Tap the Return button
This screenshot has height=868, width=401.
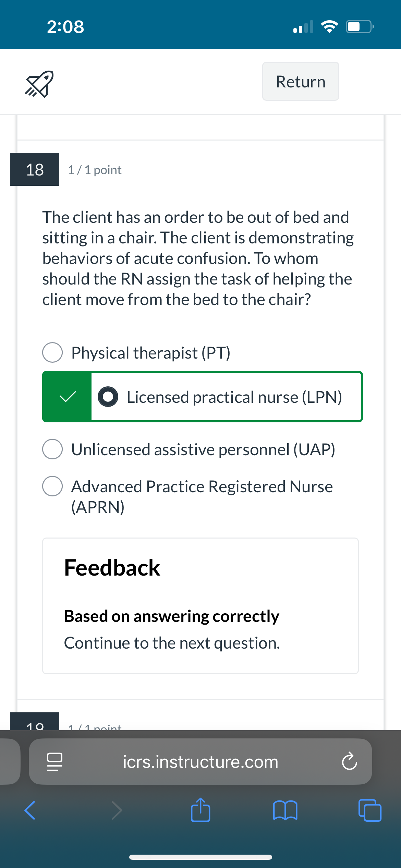(x=301, y=81)
